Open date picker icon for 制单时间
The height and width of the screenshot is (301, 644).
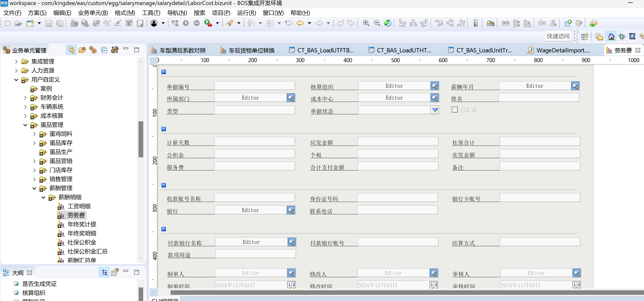click(x=291, y=285)
